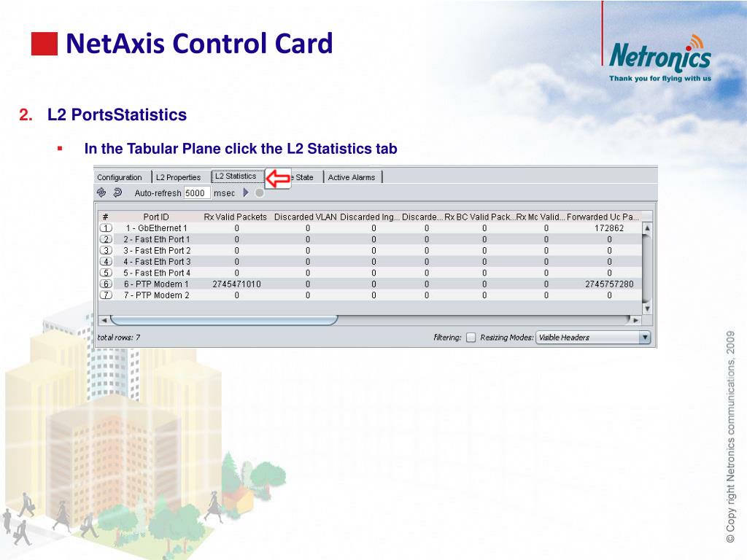Select row number badge 4
The width and height of the screenshot is (747, 560).
click(106, 262)
